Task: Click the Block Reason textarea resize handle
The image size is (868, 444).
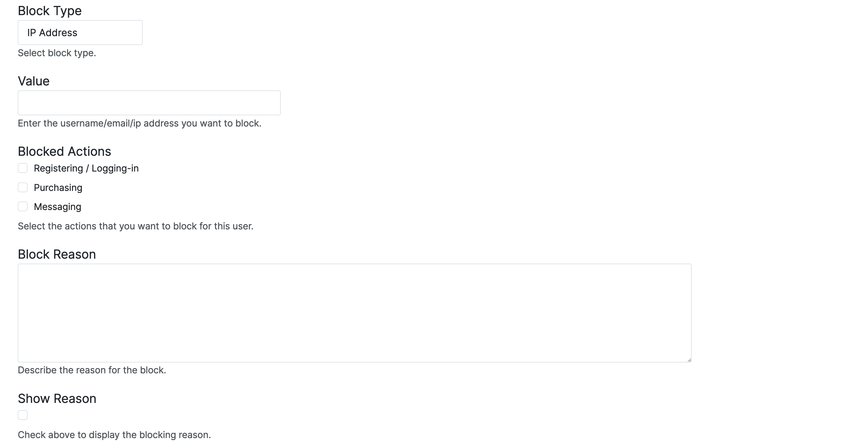Action: (x=689, y=360)
